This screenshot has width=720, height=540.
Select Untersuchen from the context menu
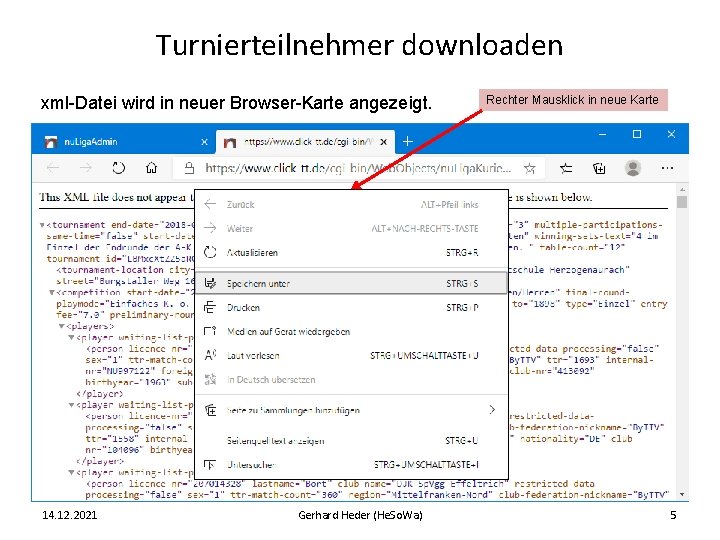coord(351,465)
